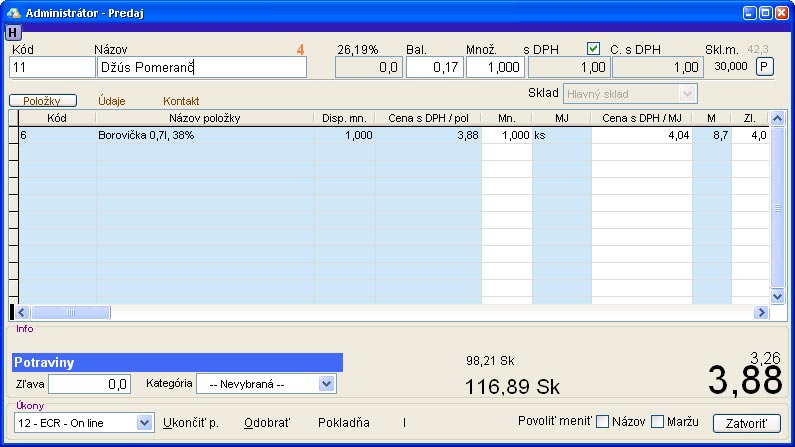Click the table's vertical scrollbar down arrow
Image resolution: width=795 pixels, height=447 pixels.
pyautogui.click(x=776, y=297)
